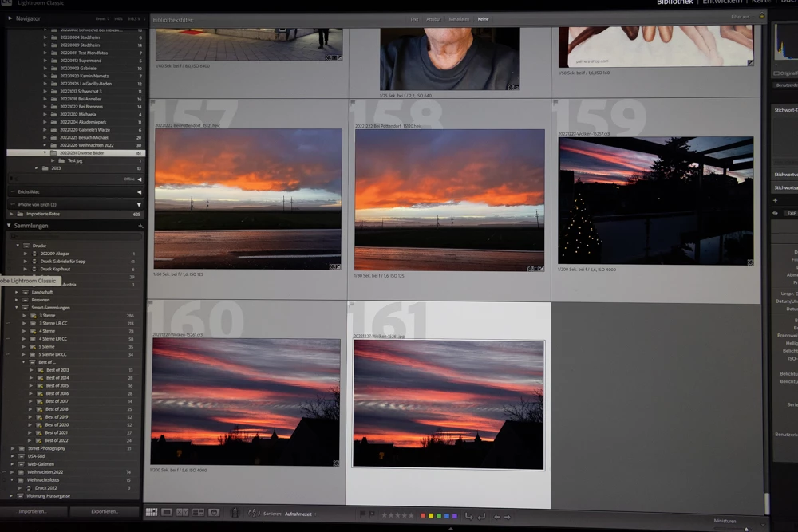This screenshot has height=532, width=798.
Task: Open the survey view
Action: click(198, 513)
